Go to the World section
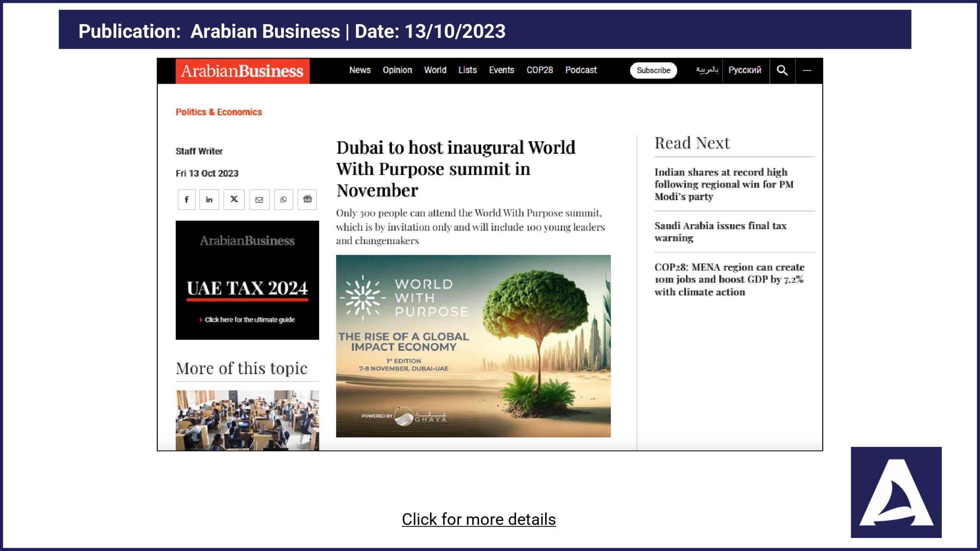 point(435,70)
